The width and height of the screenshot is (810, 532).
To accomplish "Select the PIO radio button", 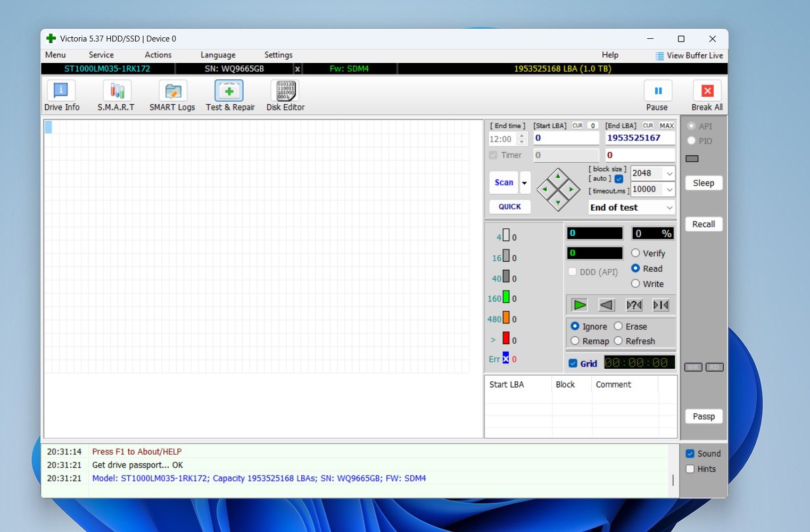I will point(691,140).
